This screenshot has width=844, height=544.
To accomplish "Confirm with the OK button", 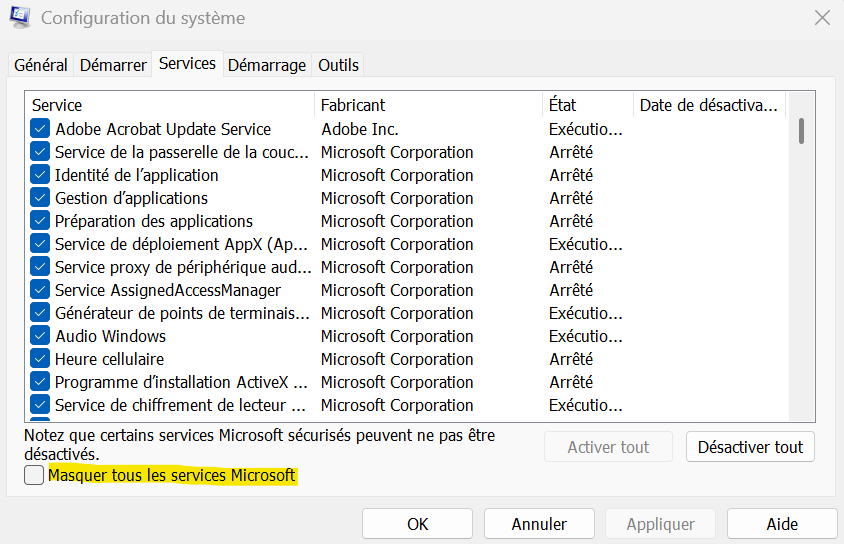I will (418, 524).
